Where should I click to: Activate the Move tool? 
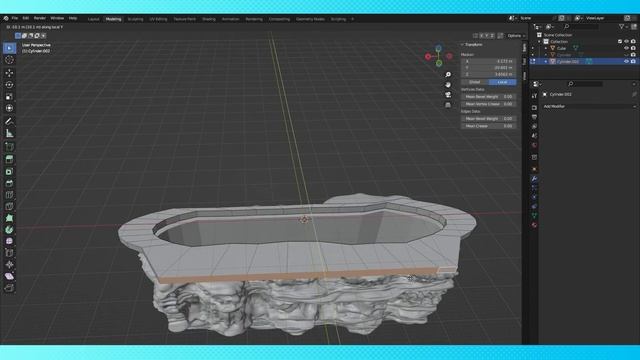(x=9, y=73)
